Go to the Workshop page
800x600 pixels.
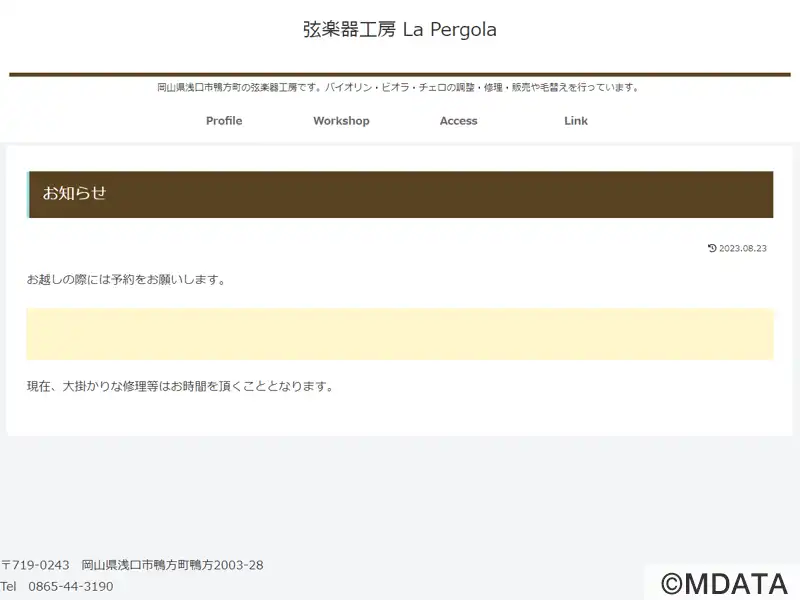click(341, 121)
